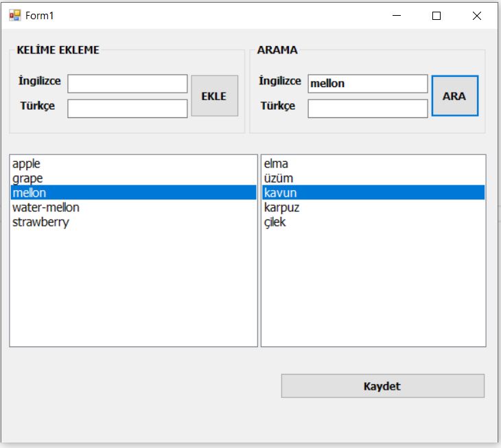Viewport: 501px width, 448px height.
Task: Focus the İngilizce field under KELİME EKLEME
Action: pos(128,84)
